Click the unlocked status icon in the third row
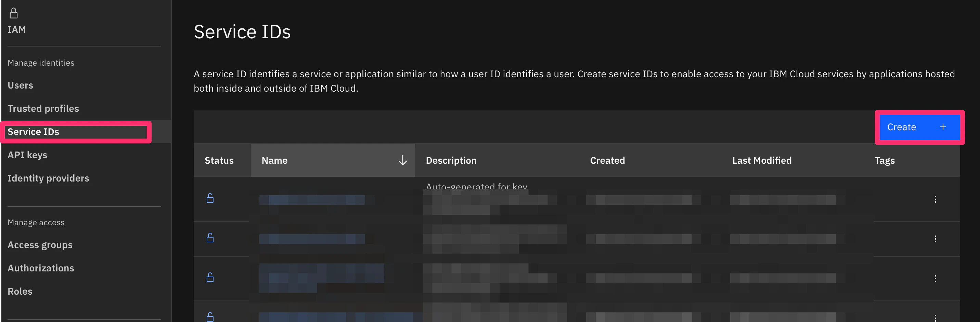This screenshot has height=322, width=980. pyautogui.click(x=210, y=278)
